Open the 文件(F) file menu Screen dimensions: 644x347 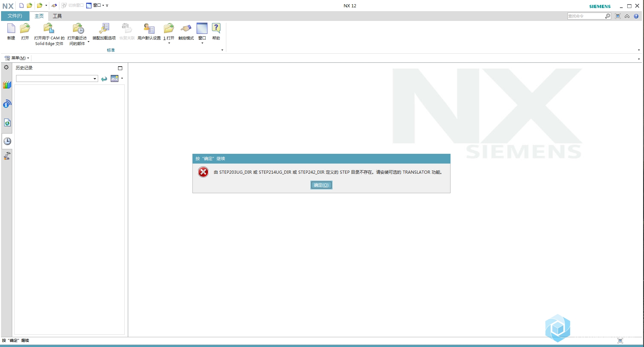15,16
